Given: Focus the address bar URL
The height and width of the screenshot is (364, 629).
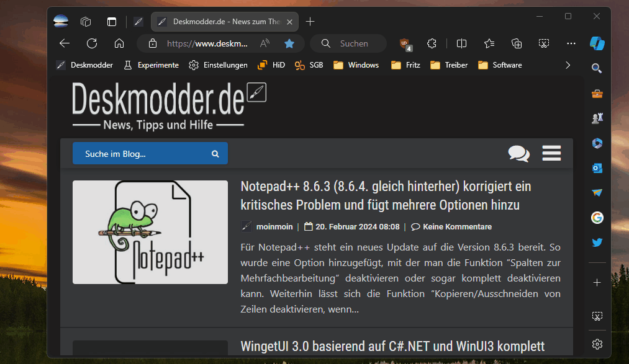Looking at the screenshot, I should tap(207, 43).
